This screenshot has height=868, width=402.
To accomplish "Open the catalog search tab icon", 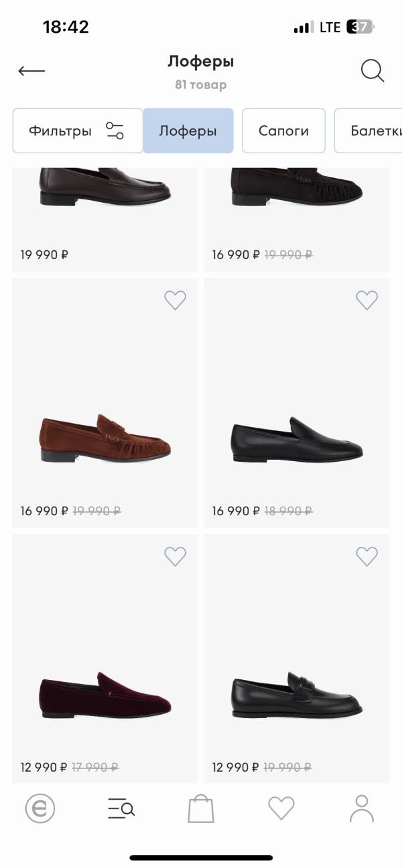I will point(121,809).
